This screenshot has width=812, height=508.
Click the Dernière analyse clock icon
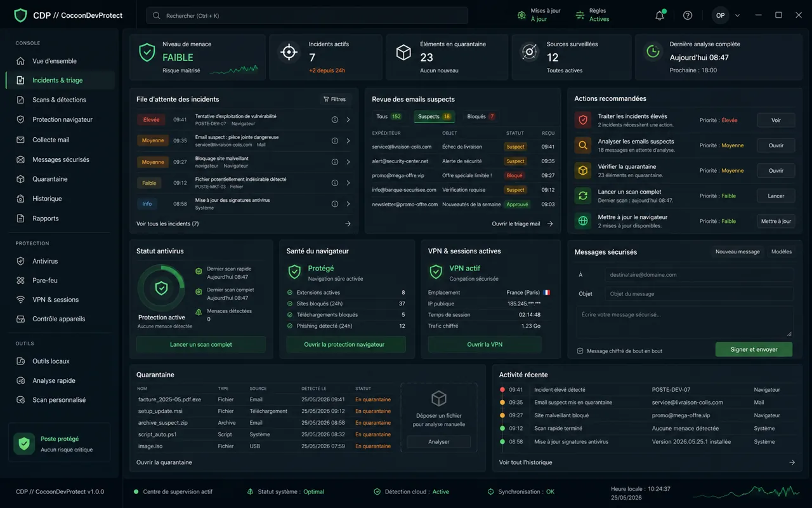click(652, 52)
